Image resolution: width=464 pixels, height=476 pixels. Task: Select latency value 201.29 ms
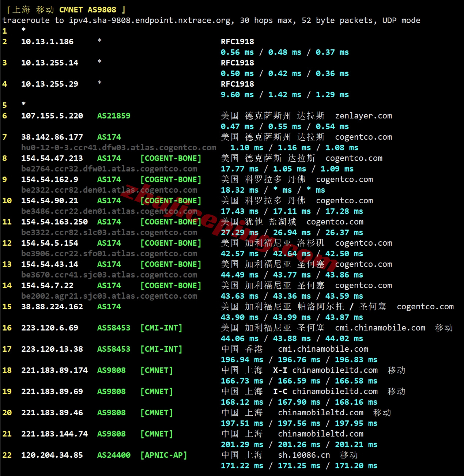click(242, 445)
